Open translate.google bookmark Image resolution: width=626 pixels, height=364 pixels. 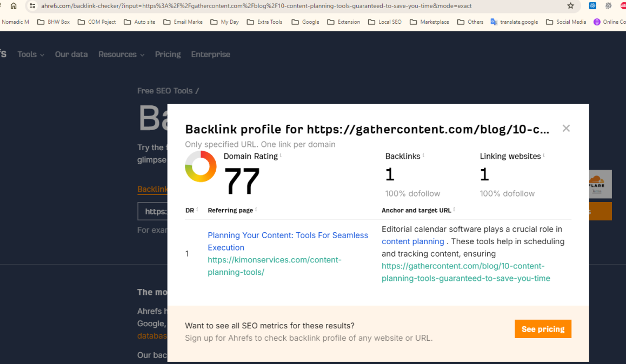(x=514, y=22)
